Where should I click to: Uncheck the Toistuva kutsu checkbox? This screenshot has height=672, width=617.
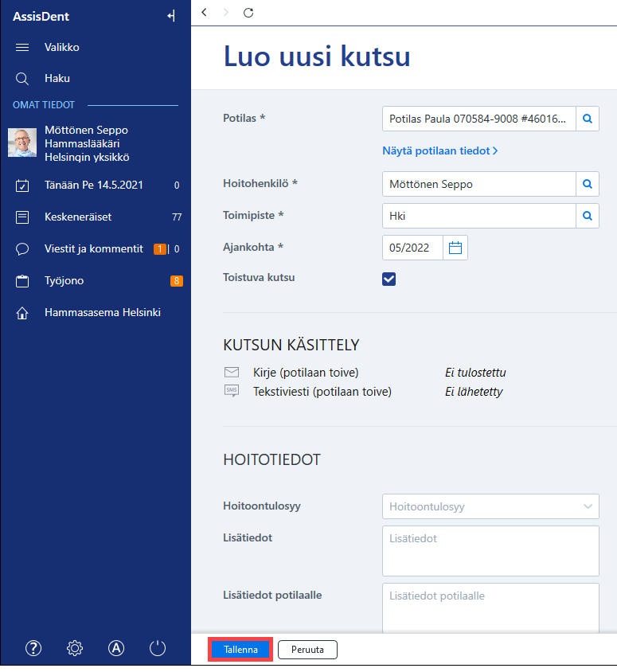(389, 279)
